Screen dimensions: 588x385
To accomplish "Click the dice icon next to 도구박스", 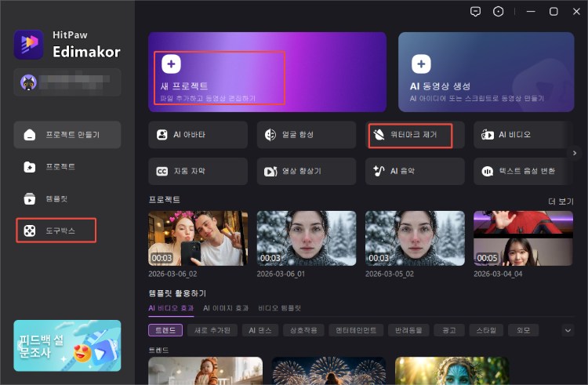I will coord(30,231).
